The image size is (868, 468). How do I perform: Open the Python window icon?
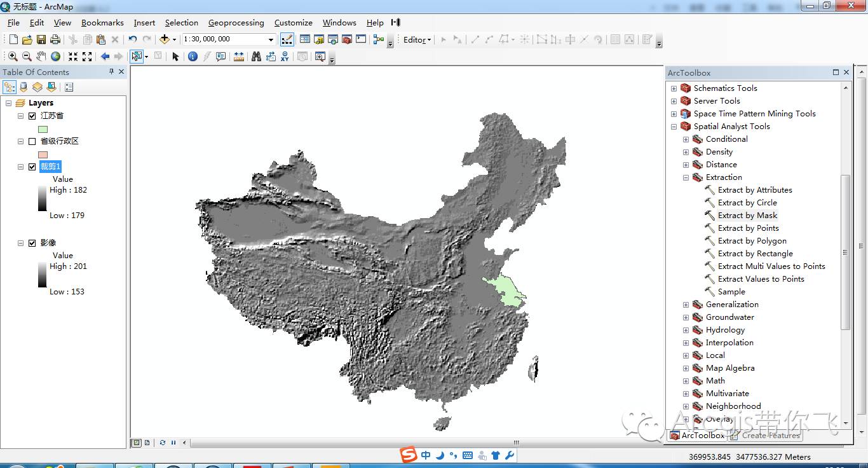point(361,39)
